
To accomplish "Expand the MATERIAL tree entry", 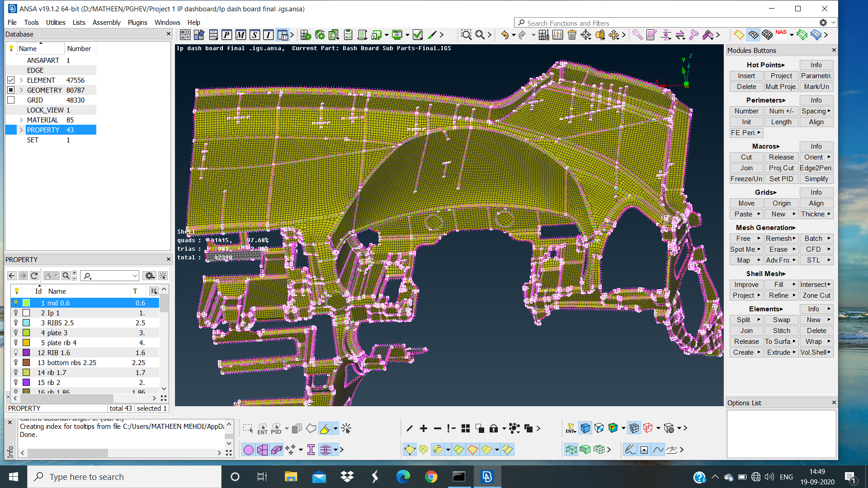I will click(x=21, y=120).
